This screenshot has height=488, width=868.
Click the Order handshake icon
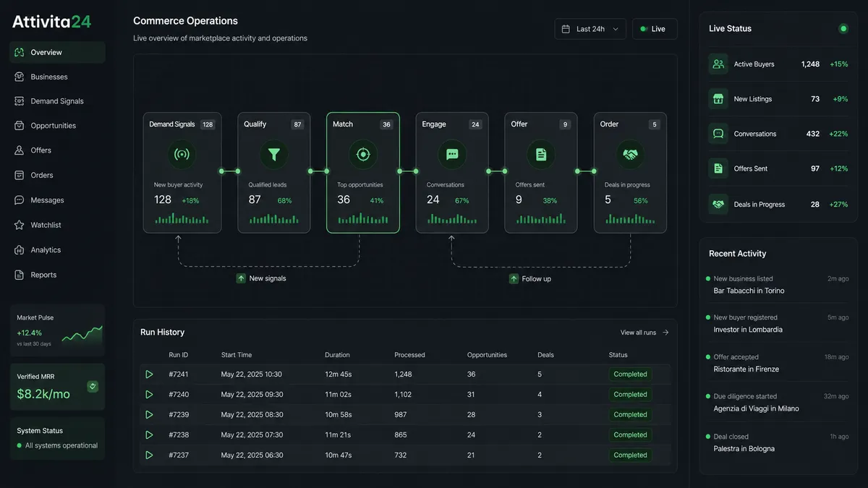[630, 154]
